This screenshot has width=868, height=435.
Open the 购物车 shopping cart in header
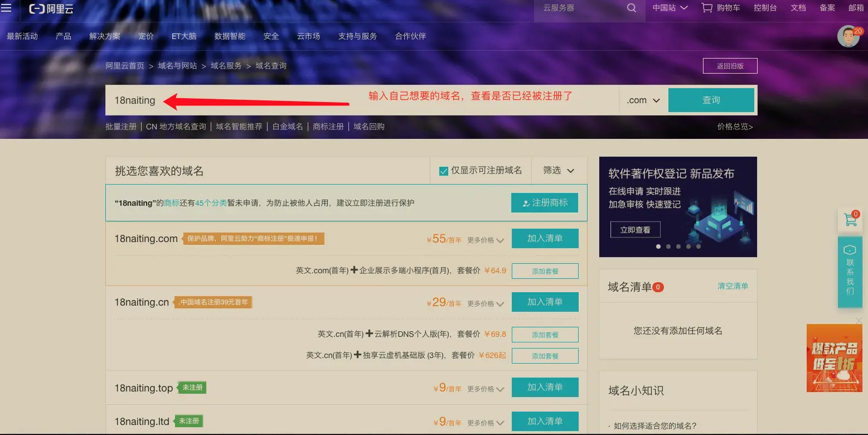click(721, 8)
